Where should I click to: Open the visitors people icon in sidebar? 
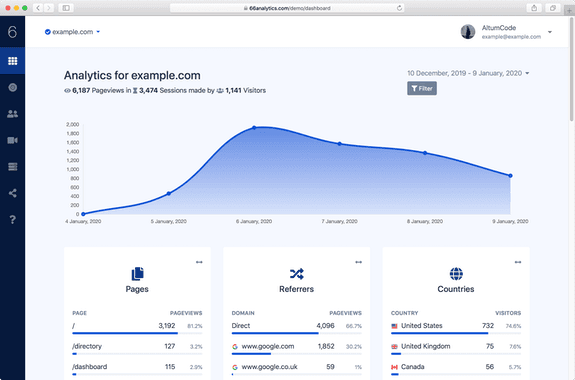pos(12,114)
